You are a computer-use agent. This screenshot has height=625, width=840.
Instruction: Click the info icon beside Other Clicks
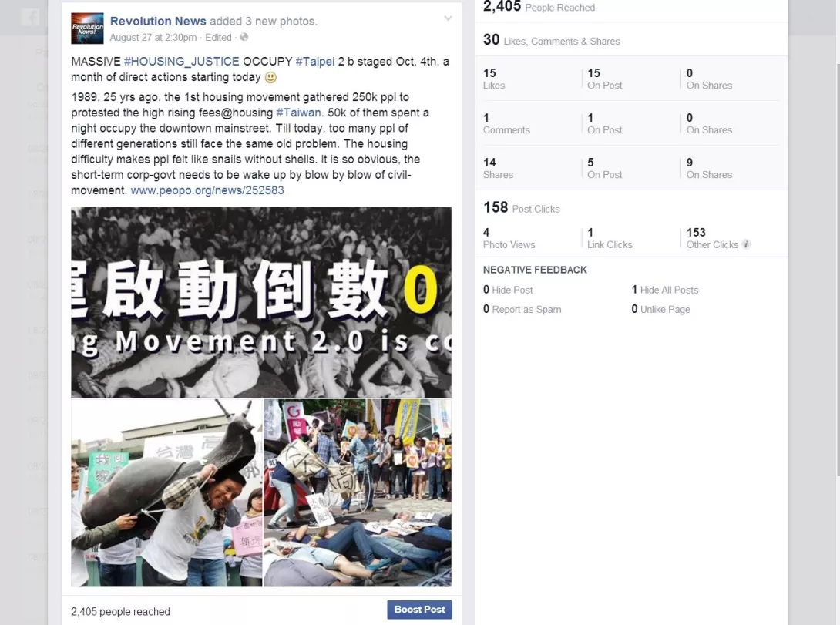[746, 244]
